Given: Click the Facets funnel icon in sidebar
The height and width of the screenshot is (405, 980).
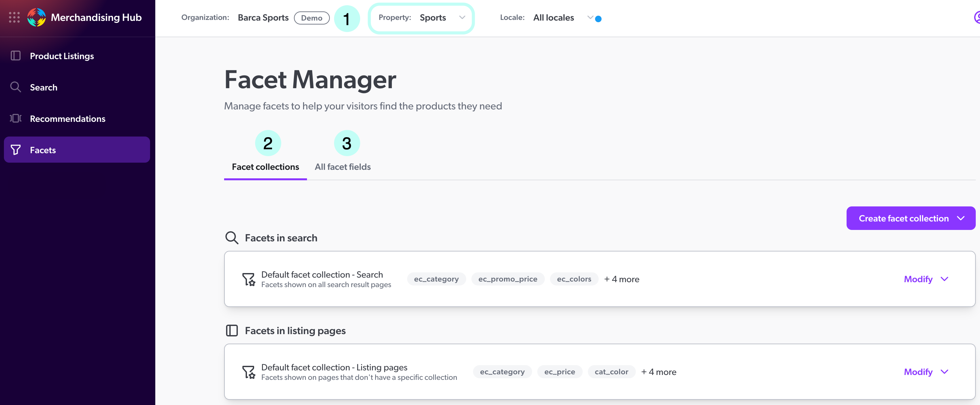Looking at the screenshot, I should (x=16, y=150).
